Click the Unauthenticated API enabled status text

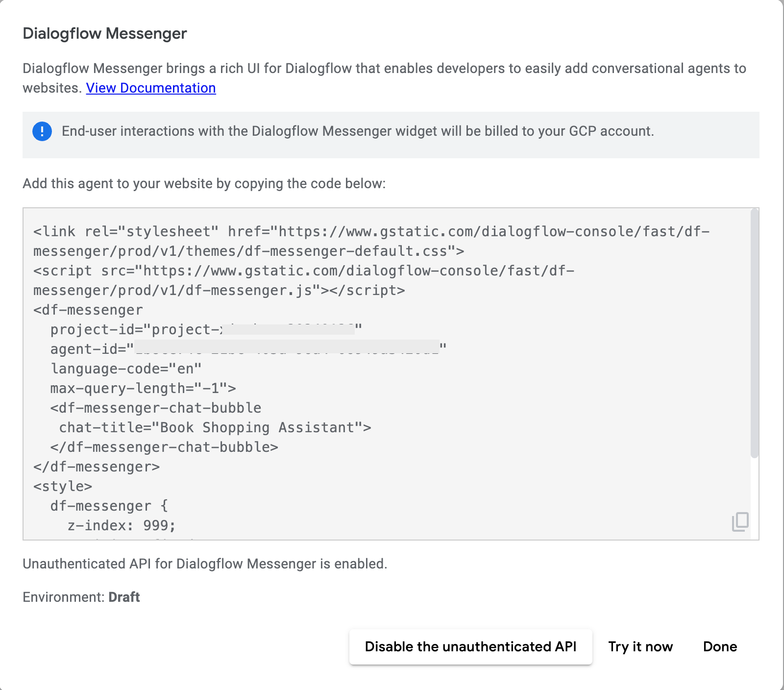pyautogui.click(x=205, y=564)
